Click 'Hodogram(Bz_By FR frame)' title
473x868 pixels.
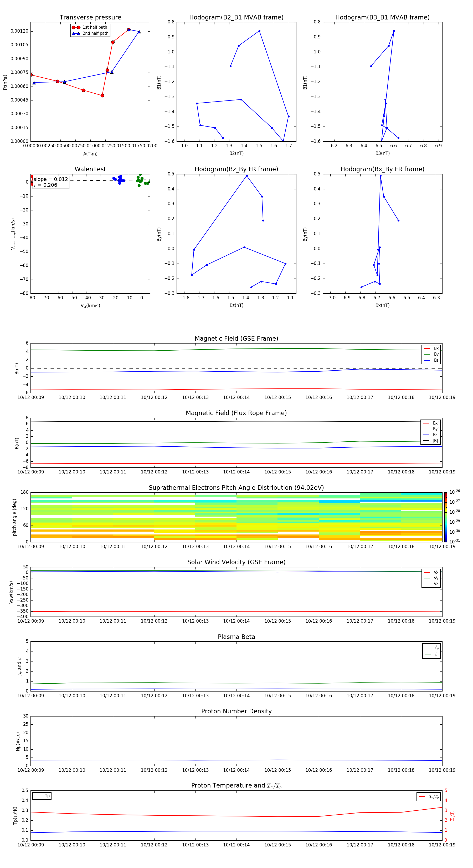(x=236, y=169)
